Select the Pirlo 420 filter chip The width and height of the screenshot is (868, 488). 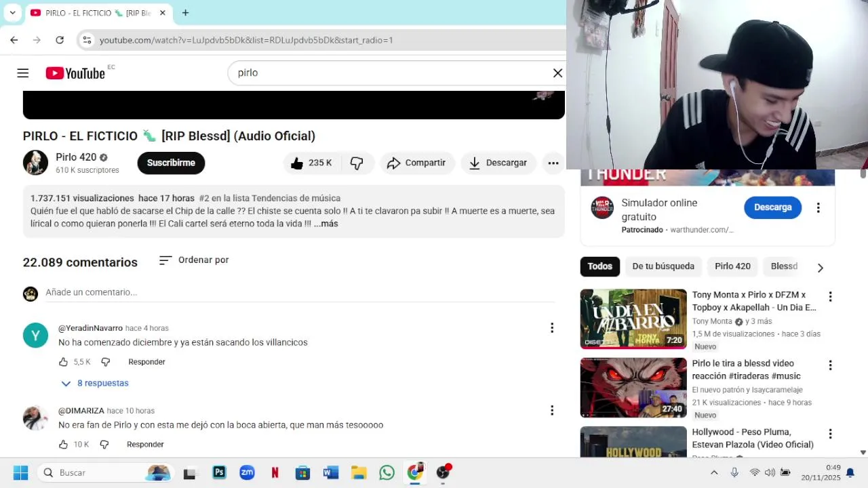pos(732,266)
